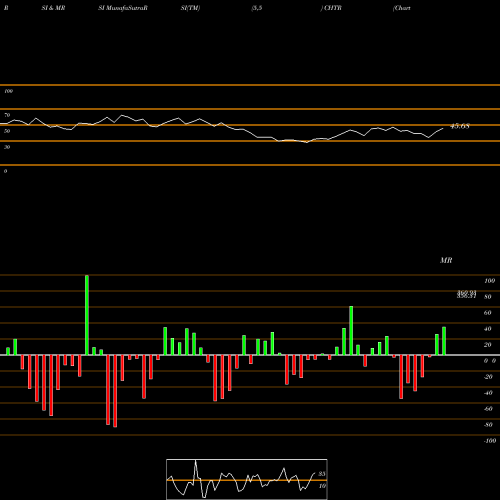Click the 'SI & MR' header text
Viewport: 500px width, 500px height.
pos(53,8)
